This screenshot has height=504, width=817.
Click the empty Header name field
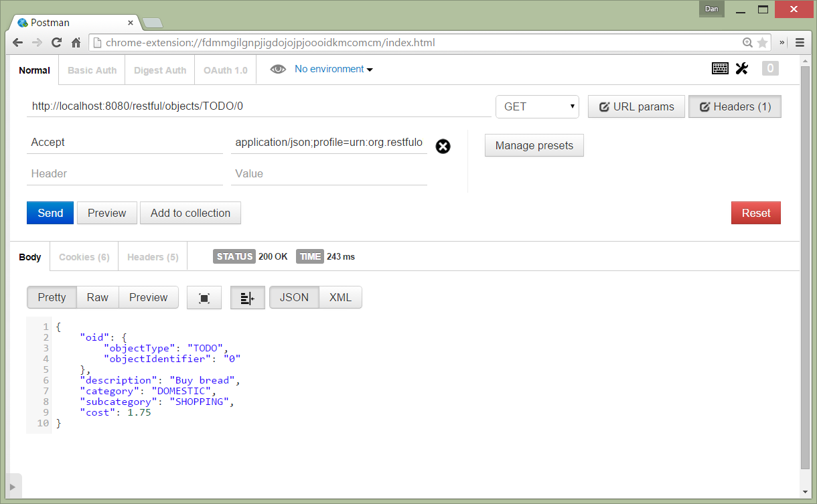[x=125, y=173]
